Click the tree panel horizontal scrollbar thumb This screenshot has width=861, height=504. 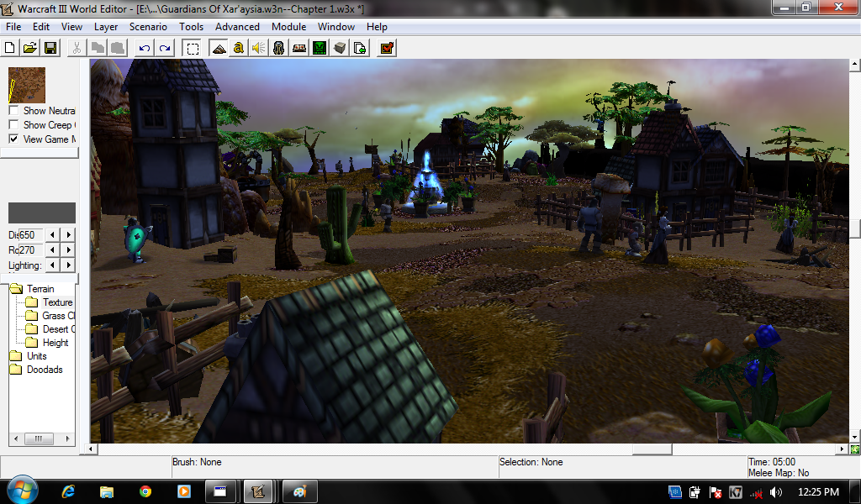(39, 438)
